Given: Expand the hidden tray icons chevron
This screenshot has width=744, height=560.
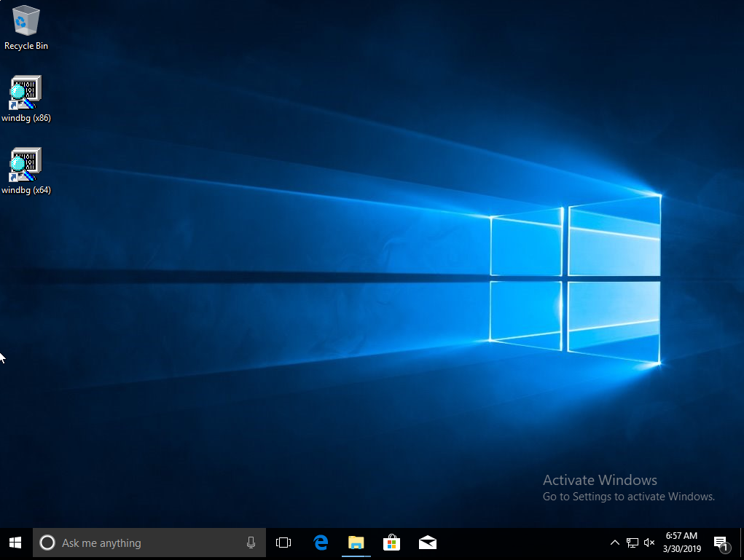Looking at the screenshot, I should coord(615,543).
